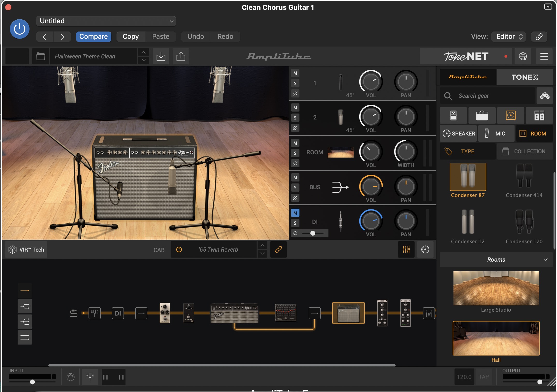Open the mixer sliders icon in the cab bar
Image resolution: width=557 pixels, height=392 pixels.
(x=406, y=249)
